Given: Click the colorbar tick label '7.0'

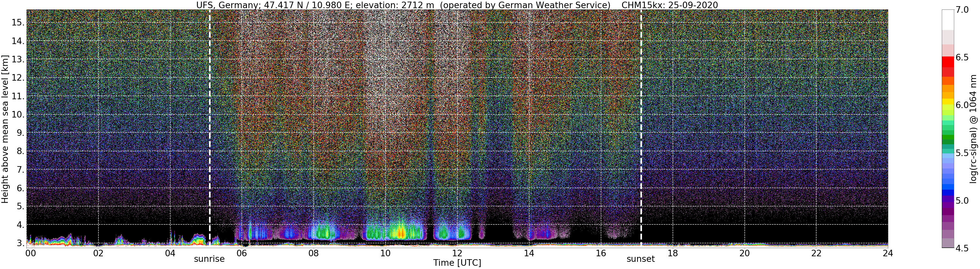Looking at the screenshot, I should (962, 9).
